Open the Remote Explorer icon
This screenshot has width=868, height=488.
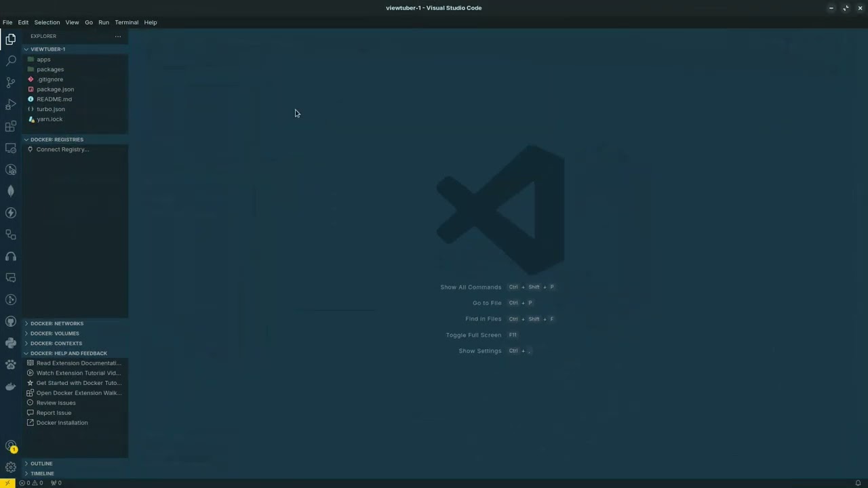[x=10, y=148]
